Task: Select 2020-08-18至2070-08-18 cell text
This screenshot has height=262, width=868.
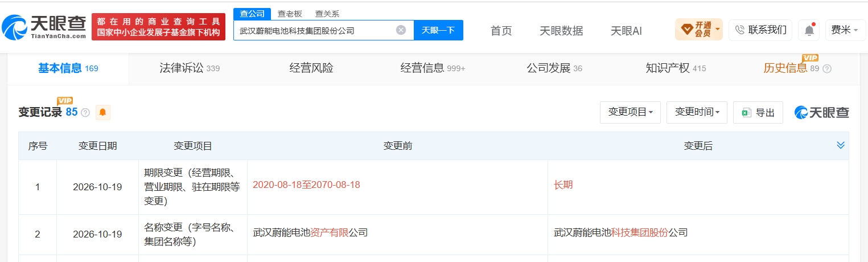Action: tap(306, 185)
